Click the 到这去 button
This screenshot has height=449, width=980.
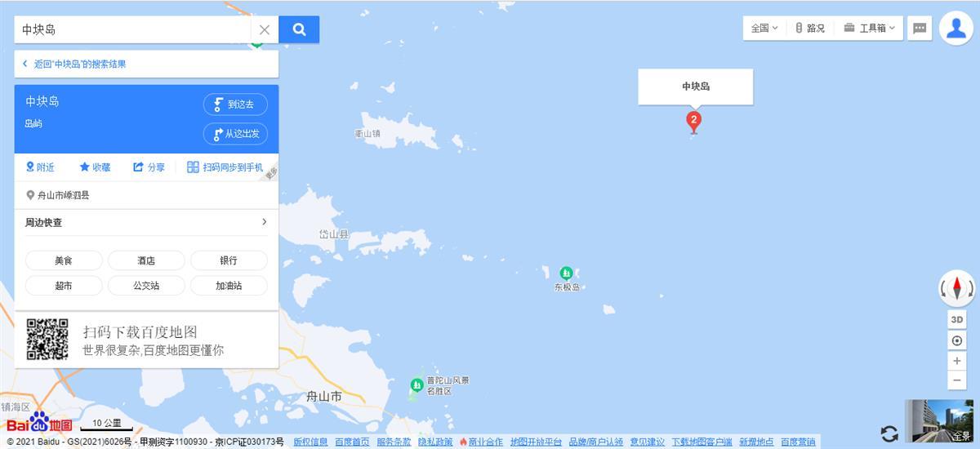[235, 104]
